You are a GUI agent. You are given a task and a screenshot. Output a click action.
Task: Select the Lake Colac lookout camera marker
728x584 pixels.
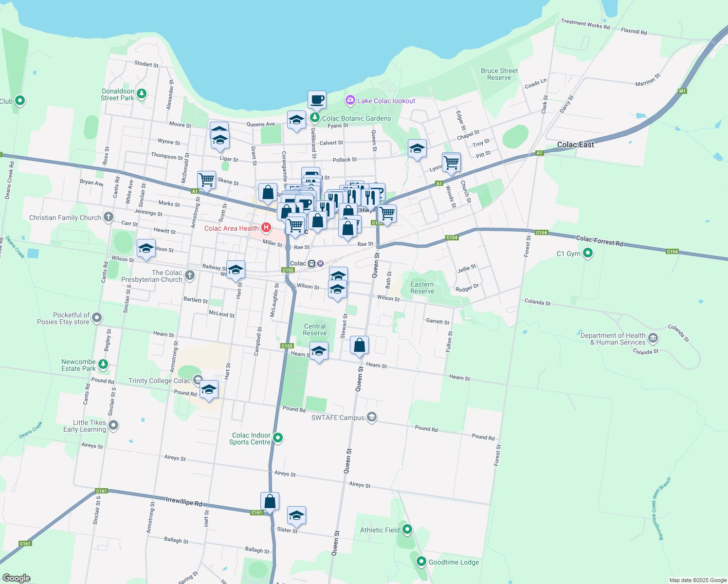(x=349, y=100)
